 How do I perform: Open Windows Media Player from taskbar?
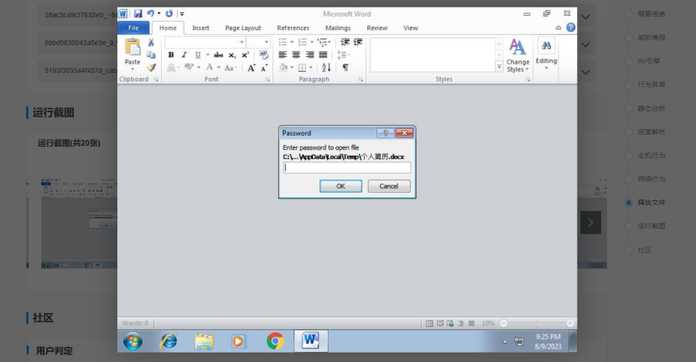point(238,341)
